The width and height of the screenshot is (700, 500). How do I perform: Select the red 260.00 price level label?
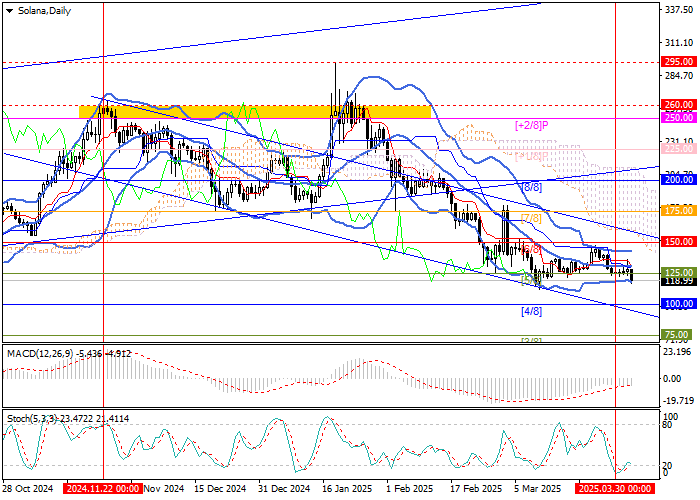678,104
